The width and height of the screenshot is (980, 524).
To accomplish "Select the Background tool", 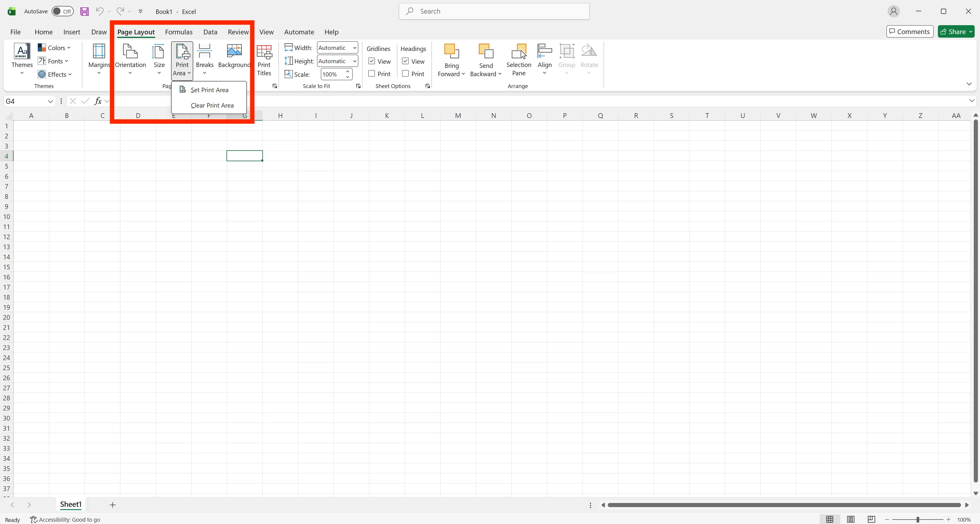I will [x=234, y=57].
